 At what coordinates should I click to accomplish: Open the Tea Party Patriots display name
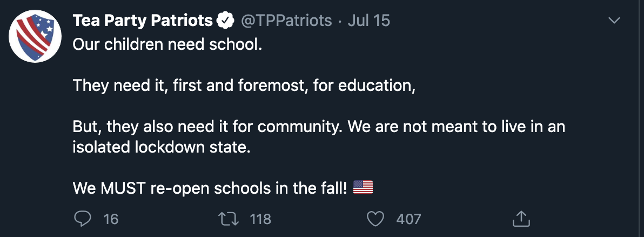tap(143, 20)
